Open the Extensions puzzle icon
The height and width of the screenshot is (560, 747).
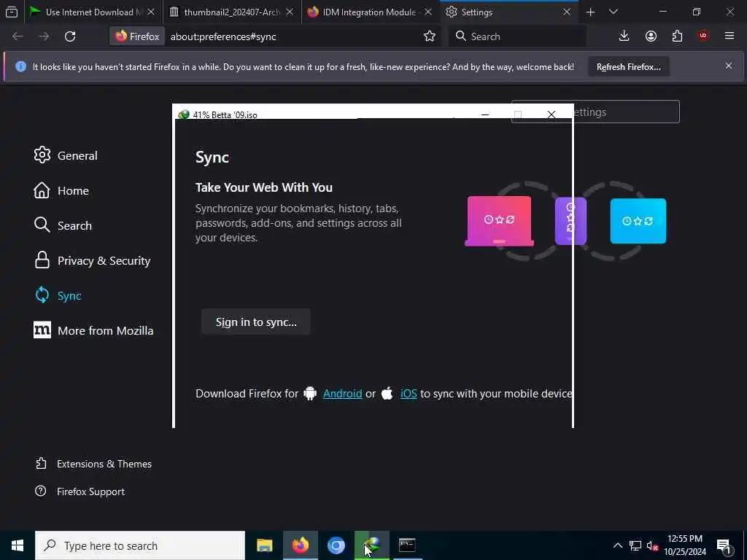pyautogui.click(x=677, y=36)
